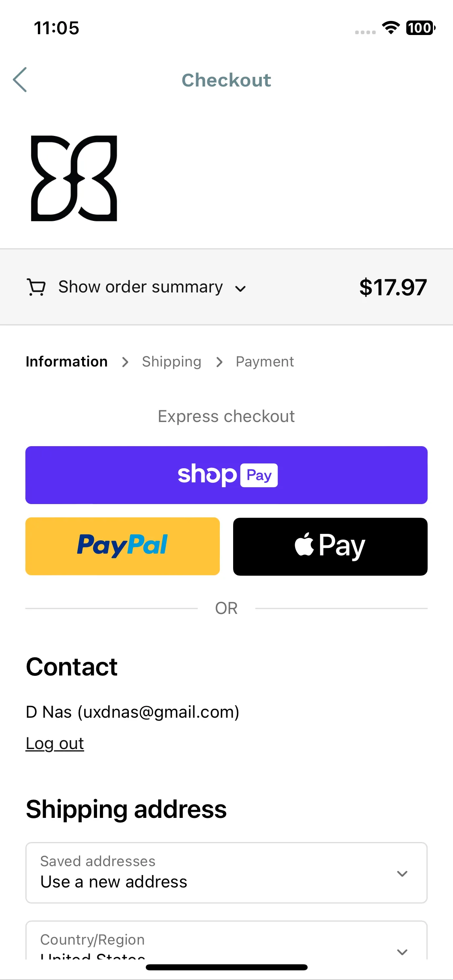Choose PayPal express checkout

122,546
